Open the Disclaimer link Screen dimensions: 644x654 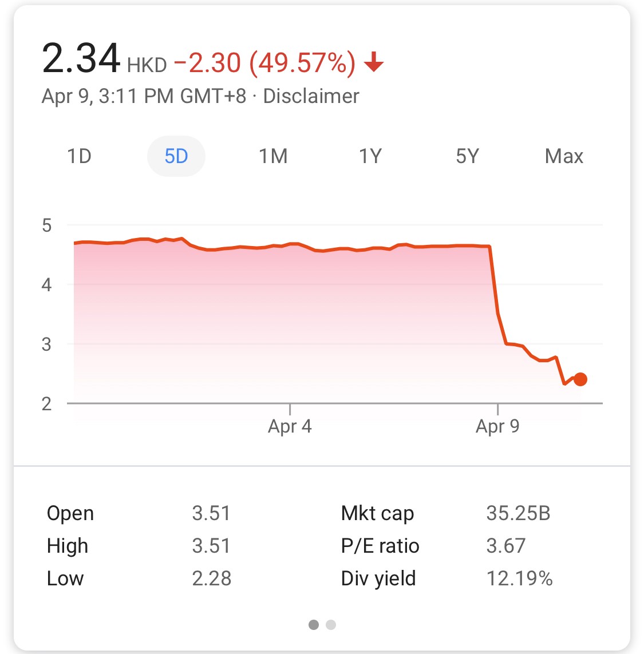[x=311, y=96]
